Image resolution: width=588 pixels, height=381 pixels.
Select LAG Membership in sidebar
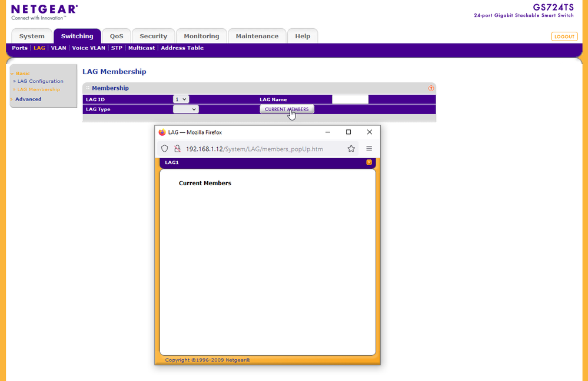pos(39,89)
